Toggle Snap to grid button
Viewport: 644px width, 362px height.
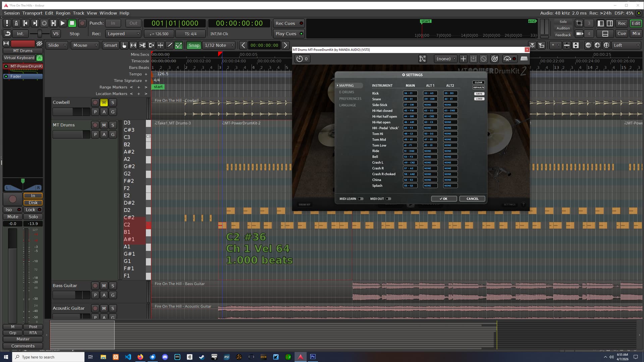(x=194, y=45)
